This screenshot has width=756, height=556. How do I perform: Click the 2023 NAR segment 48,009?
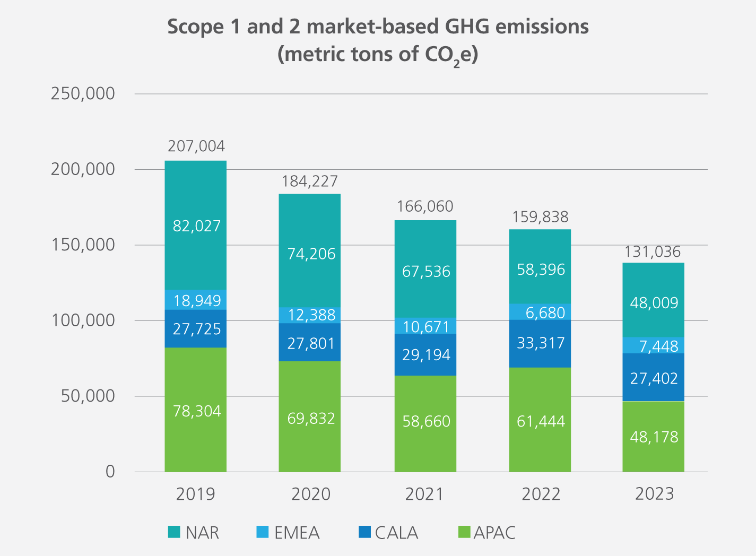[x=654, y=300]
